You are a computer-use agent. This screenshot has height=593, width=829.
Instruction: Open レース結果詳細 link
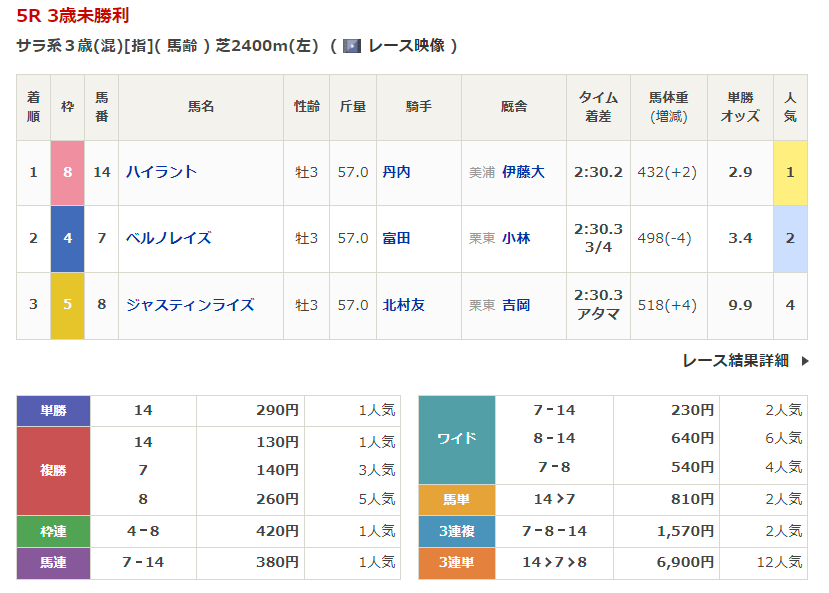735,361
